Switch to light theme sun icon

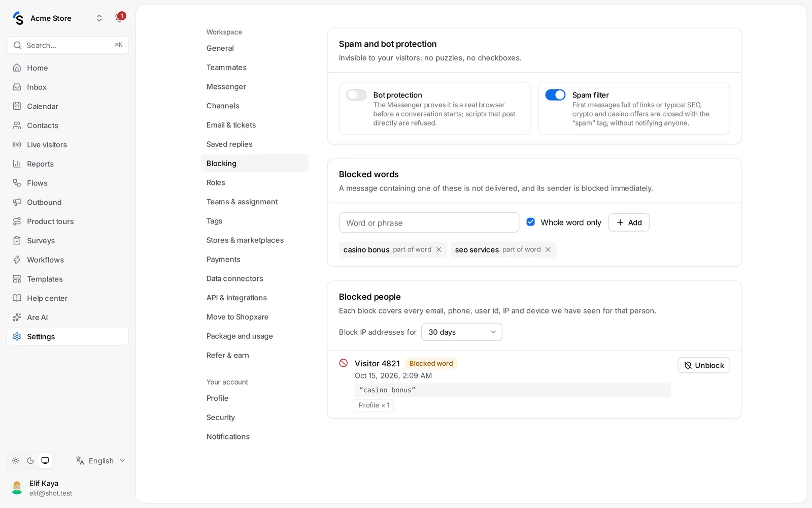click(16, 461)
